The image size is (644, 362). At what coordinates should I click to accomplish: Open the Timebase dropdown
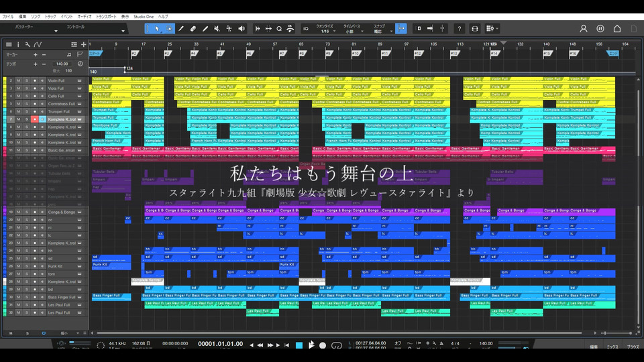pos(353,29)
